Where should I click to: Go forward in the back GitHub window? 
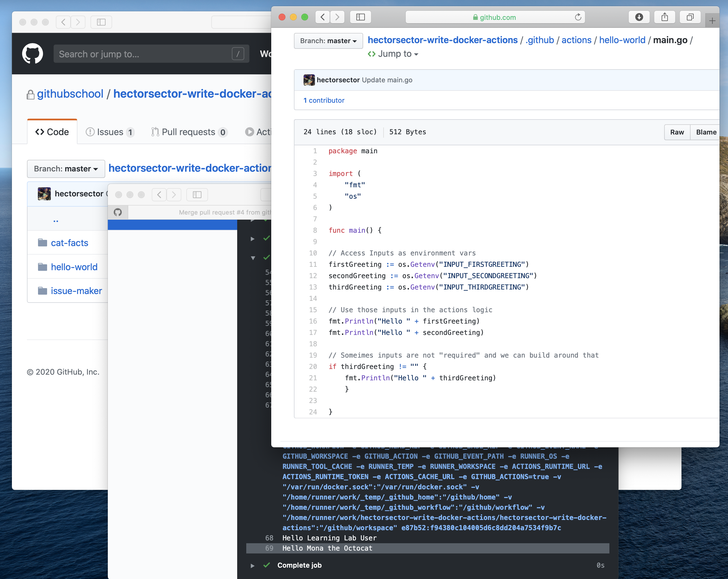click(78, 22)
